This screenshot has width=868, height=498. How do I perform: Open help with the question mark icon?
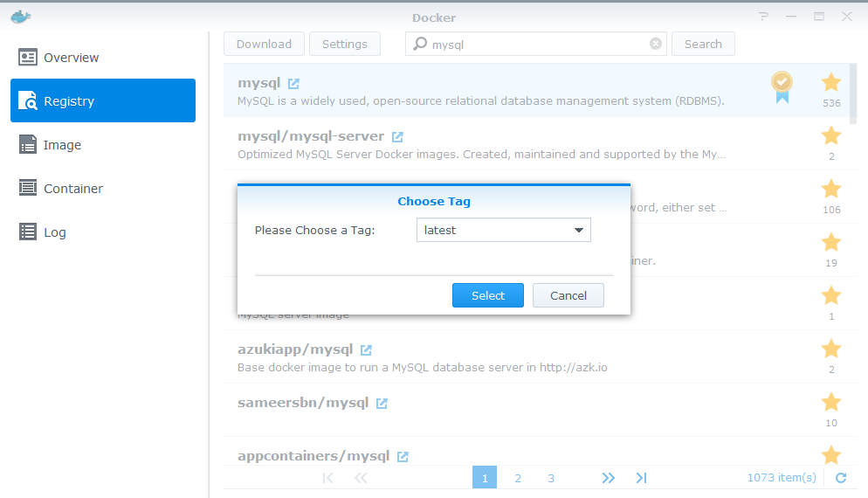tap(764, 17)
